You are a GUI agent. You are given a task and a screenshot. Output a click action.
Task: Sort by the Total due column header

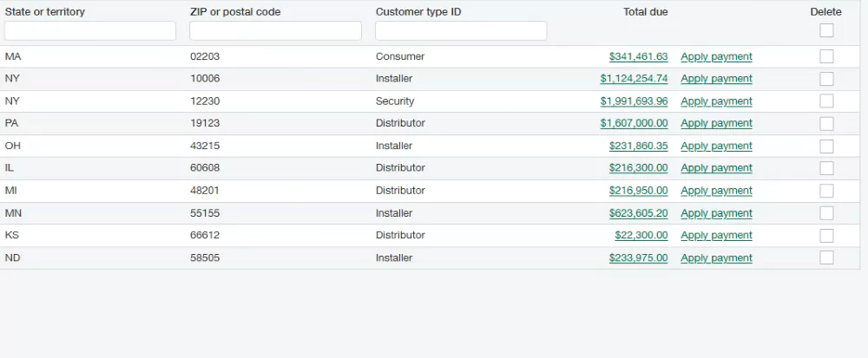[645, 12]
